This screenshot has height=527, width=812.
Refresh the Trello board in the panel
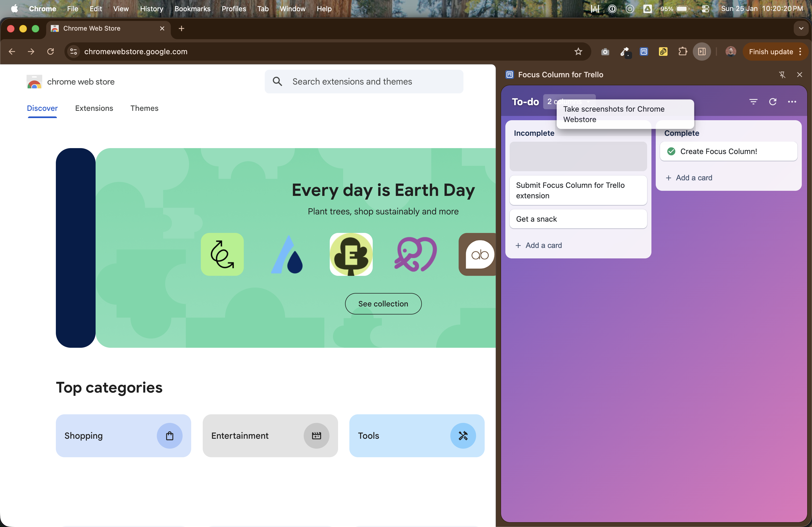(773, 102)
